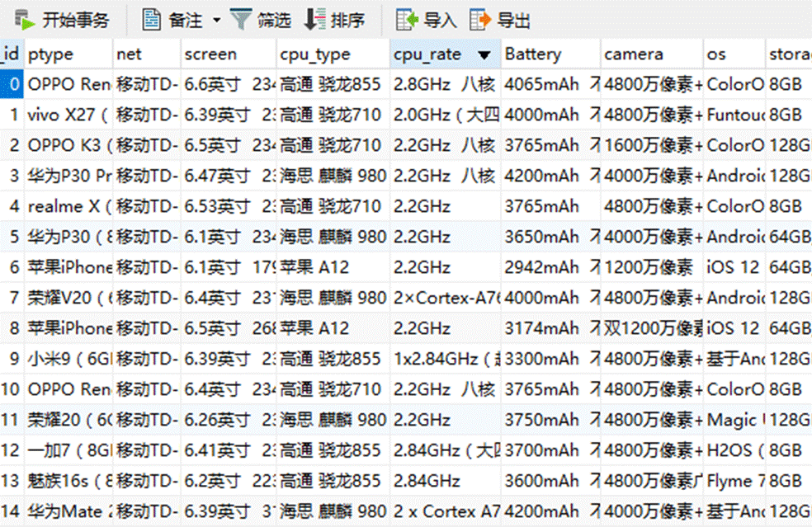
Task: Click the 开始事务 button label
Action: (x=76, y=20)
